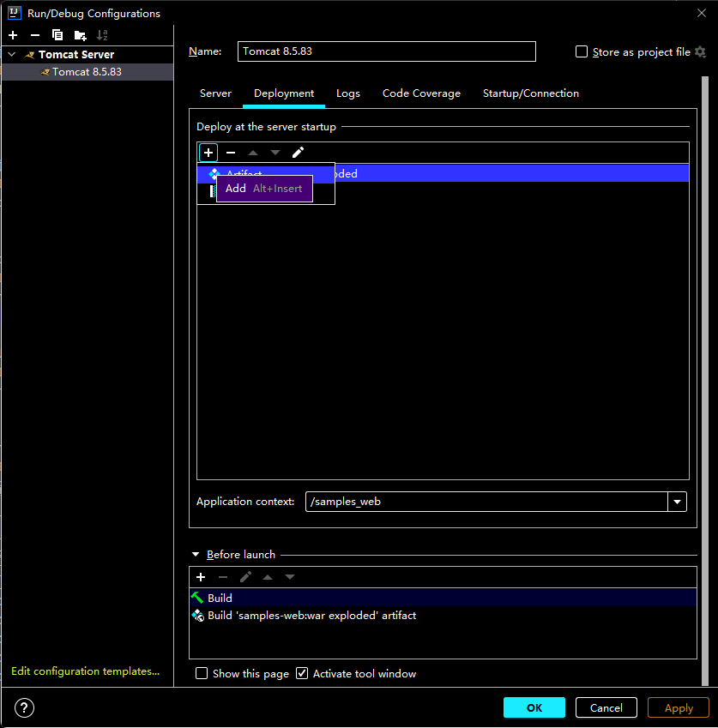The width and height of the screenshot is (718, 728).
Task: Uncheck Activate tool window checkbox
Action: 302,673
